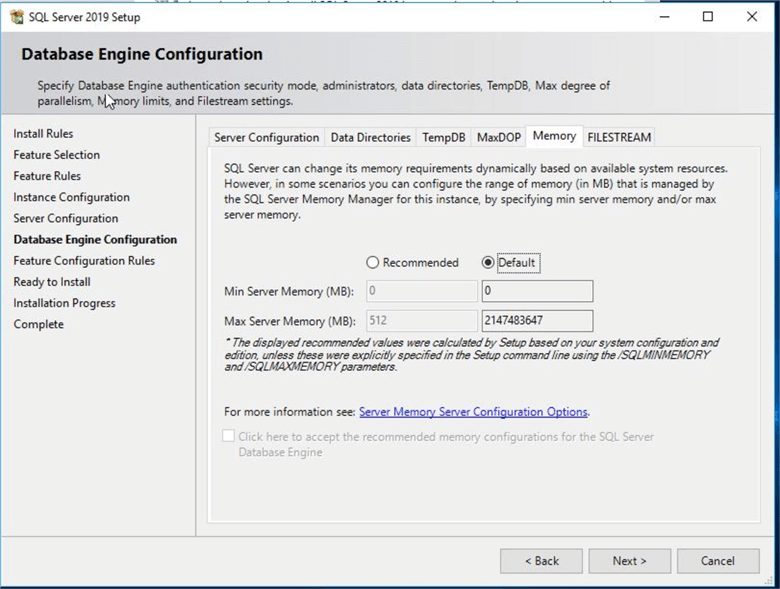The image size is (780, 589).
Task: Click the Memory tab
Action: (x=554, y=136)
